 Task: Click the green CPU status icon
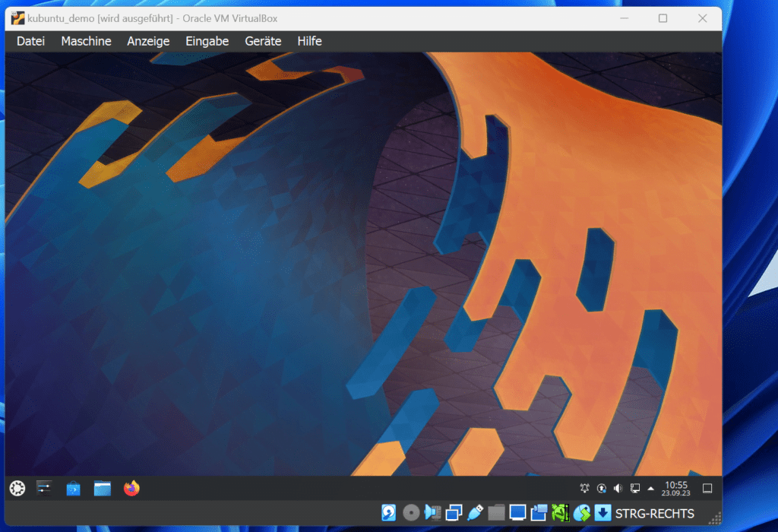tap(560, 513)
